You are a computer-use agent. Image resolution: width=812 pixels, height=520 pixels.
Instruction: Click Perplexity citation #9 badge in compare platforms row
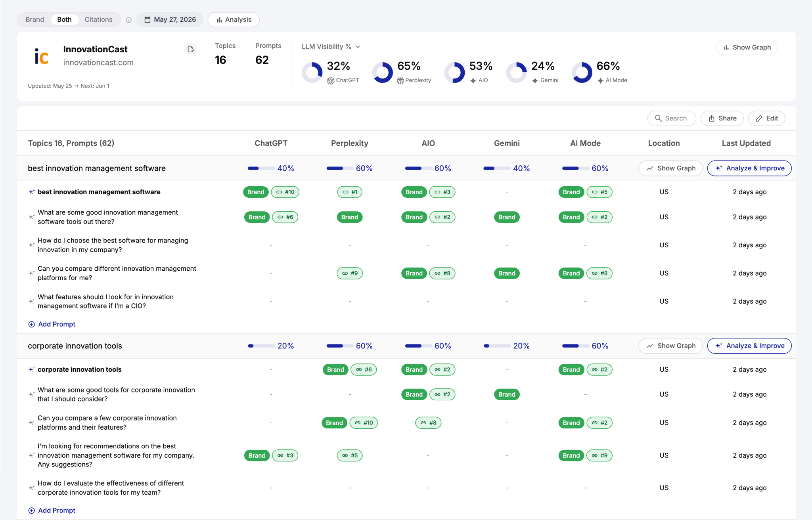tap(350, 273)
